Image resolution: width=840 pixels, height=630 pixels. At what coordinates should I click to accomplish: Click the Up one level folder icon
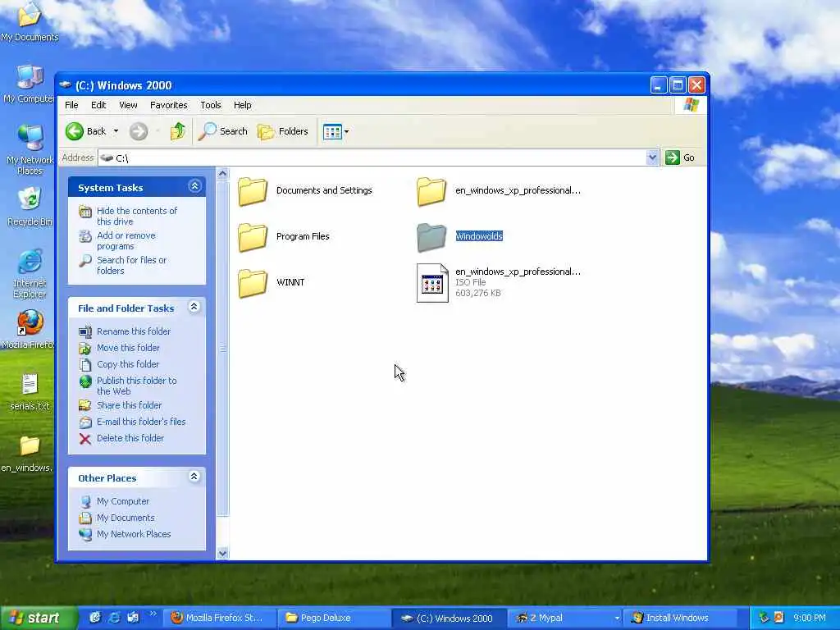(x=178, y=131)
